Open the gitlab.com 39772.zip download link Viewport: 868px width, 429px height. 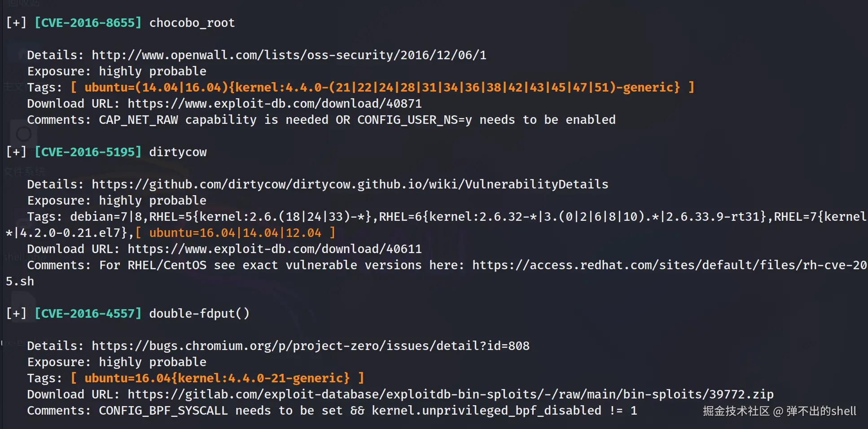[450, 394]
